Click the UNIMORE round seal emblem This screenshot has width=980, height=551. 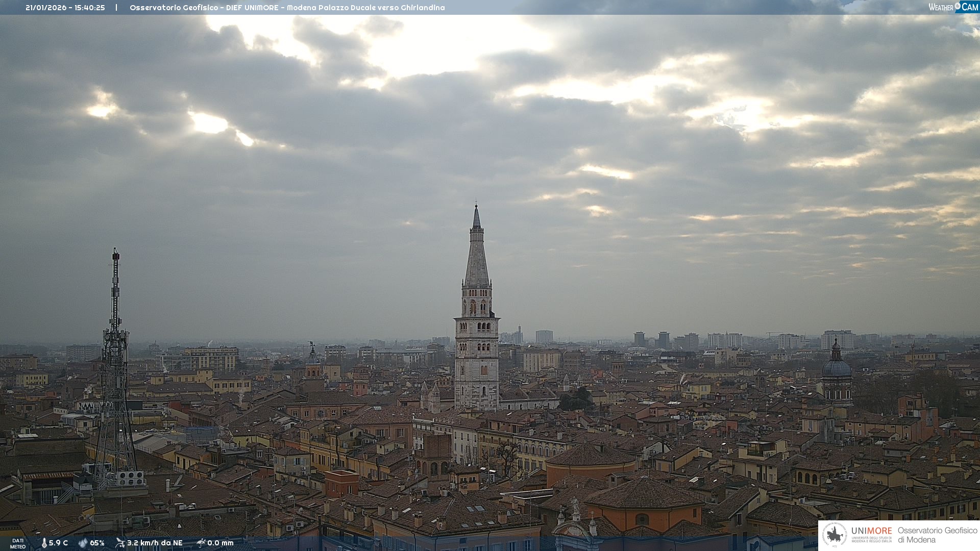[x=835, y=535]
